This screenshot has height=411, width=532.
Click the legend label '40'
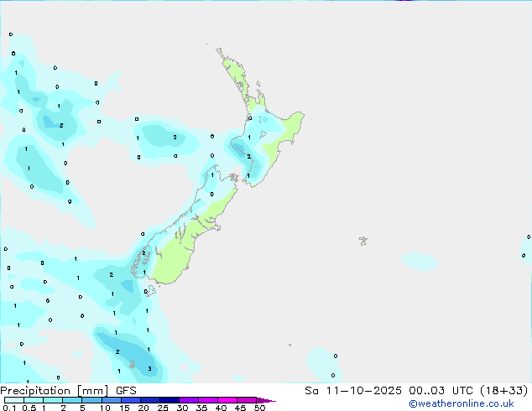coord(221,408)
